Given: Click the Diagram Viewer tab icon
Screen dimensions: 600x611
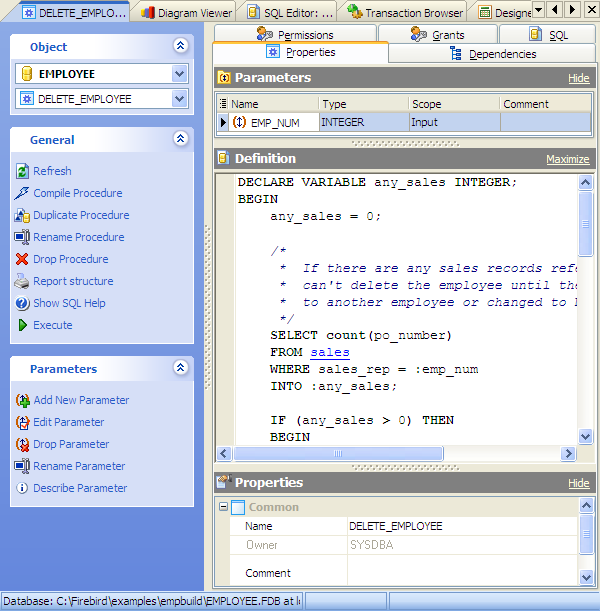Looking at the screenshot, I should click(148, 13).
